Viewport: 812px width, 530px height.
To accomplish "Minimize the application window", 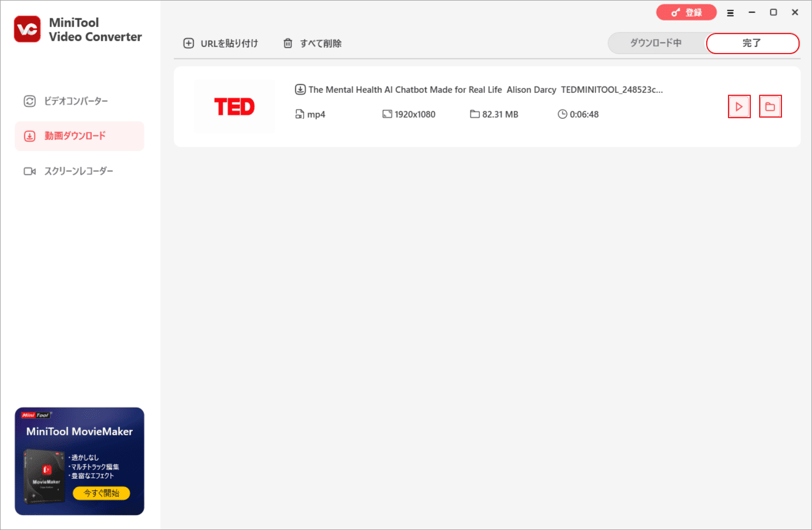I will pos(752,12).
